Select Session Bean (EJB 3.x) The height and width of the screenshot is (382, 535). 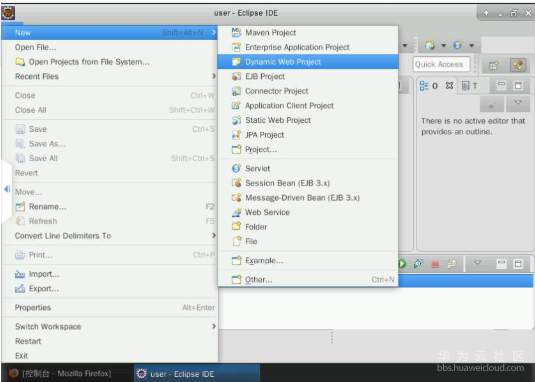click(x=308, y=183)
